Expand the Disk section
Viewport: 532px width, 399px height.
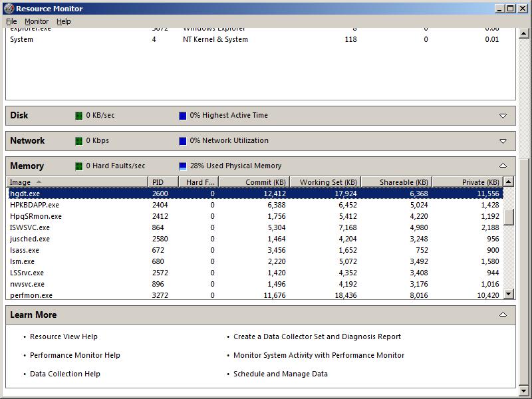point(503,116)
